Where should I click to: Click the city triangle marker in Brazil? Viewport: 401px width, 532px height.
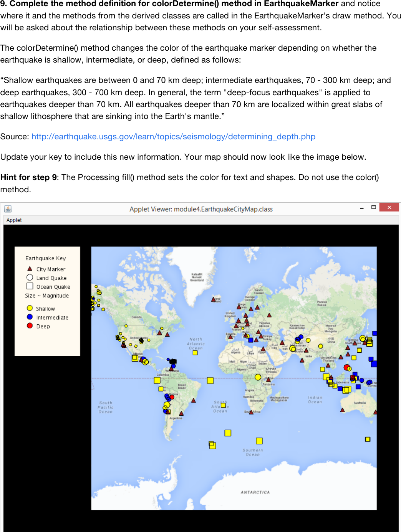(194, 400)
